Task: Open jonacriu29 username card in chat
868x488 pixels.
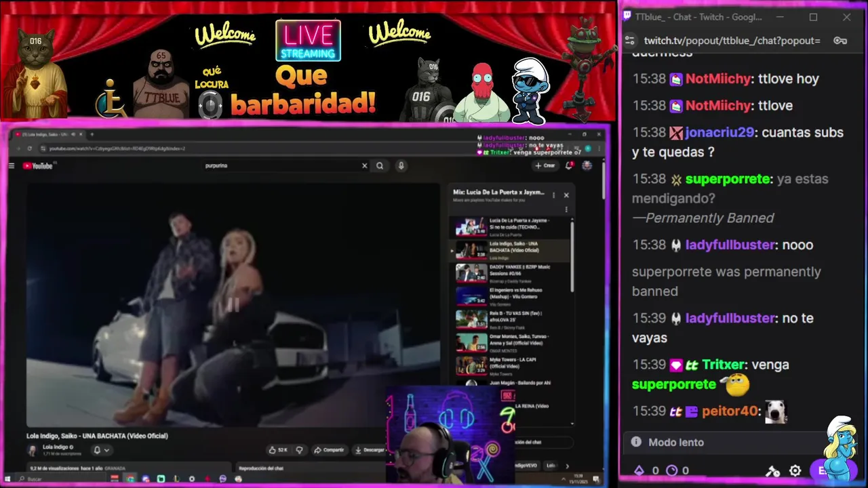Action: (x=720, y=133)
